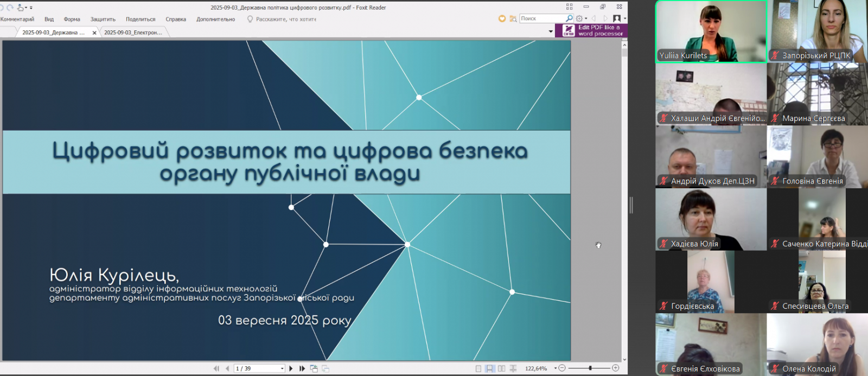Switch to the 2025-09-03_Електрон tab
This screenshot has height=376, width=868.
tap(133, 33)
